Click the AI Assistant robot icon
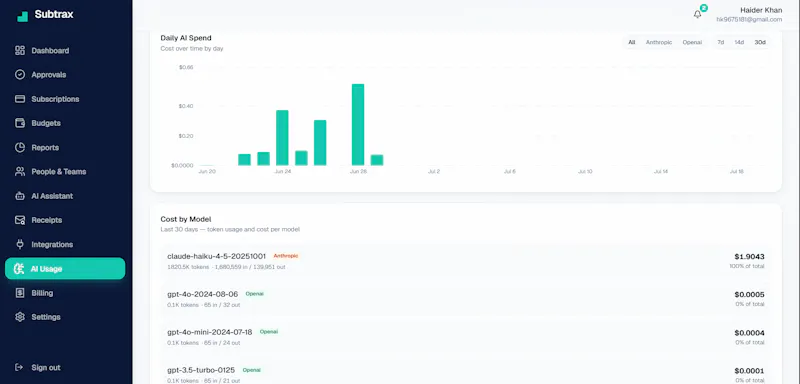The height and width of the screenshot is (384, 800). 20,196
